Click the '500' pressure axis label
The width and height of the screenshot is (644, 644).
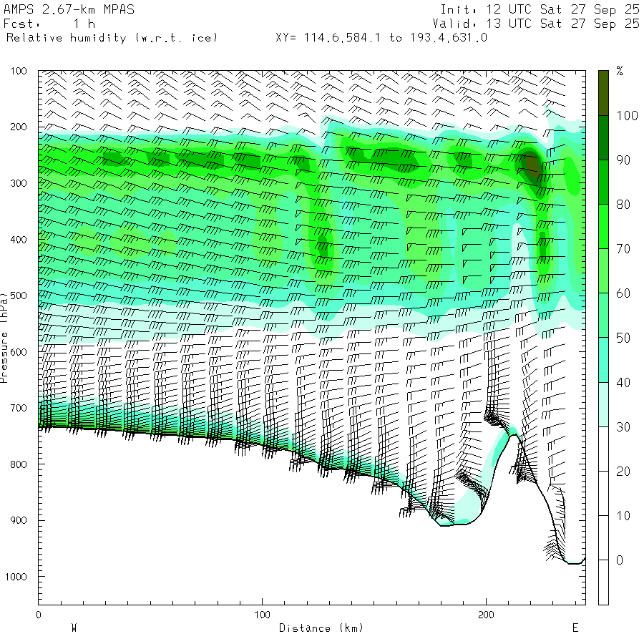[x=19, y=296]
